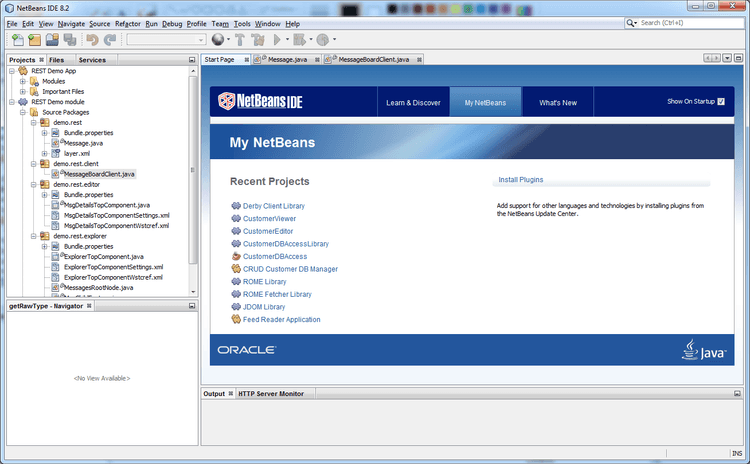The width and height of the screenshot is (750, 464).
Task: Close the Message.java tab
Action: 317,60
